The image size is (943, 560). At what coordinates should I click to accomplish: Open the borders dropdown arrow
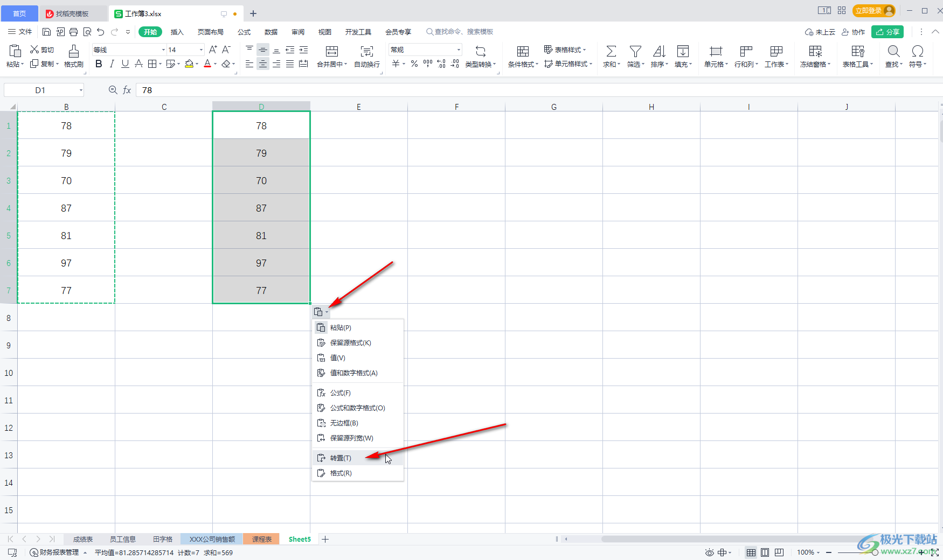[x=160, y=64]
